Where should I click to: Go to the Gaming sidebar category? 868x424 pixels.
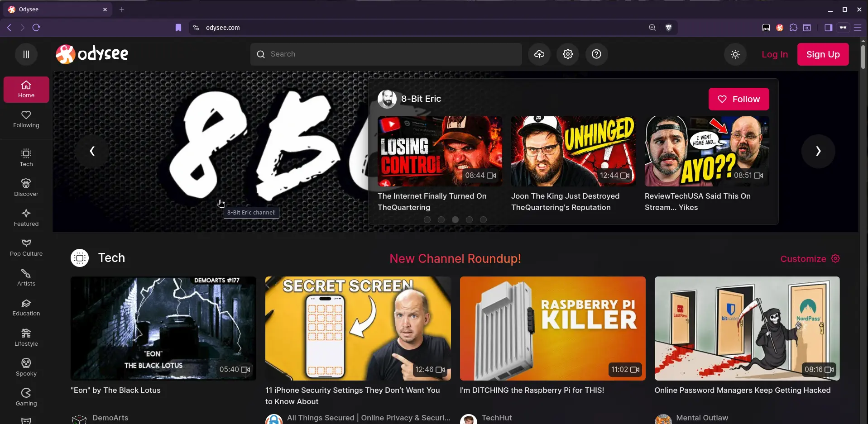[26, 397]
